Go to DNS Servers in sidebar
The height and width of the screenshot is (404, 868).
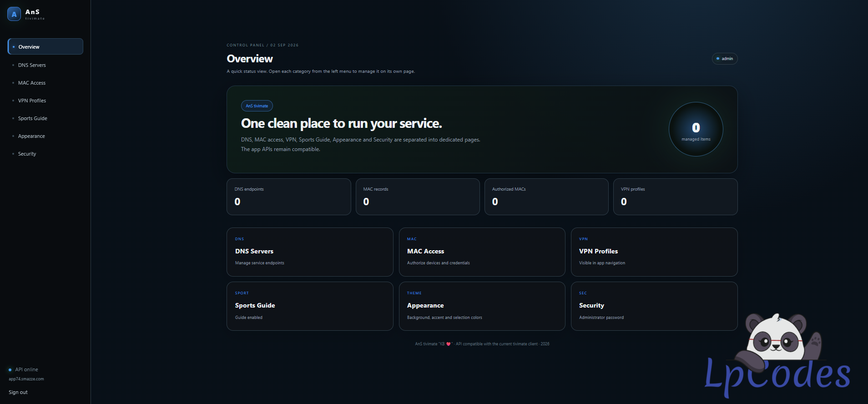pyautogui.click(x=45, y=65)
